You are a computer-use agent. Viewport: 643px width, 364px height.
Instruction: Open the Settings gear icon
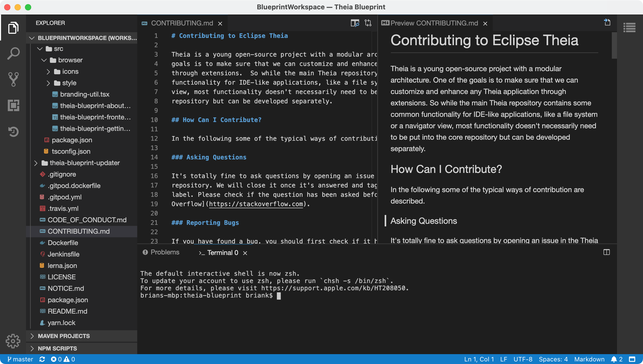[13, 341]
